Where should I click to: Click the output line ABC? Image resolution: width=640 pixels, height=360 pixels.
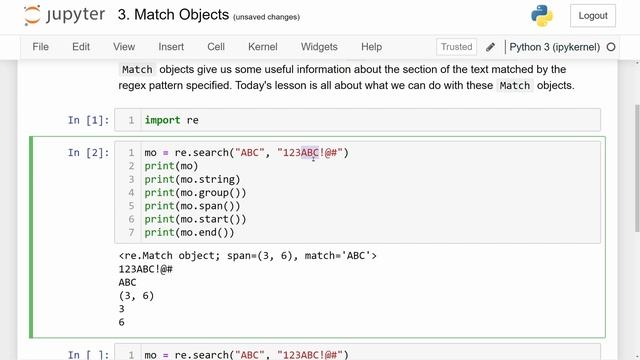127,282
